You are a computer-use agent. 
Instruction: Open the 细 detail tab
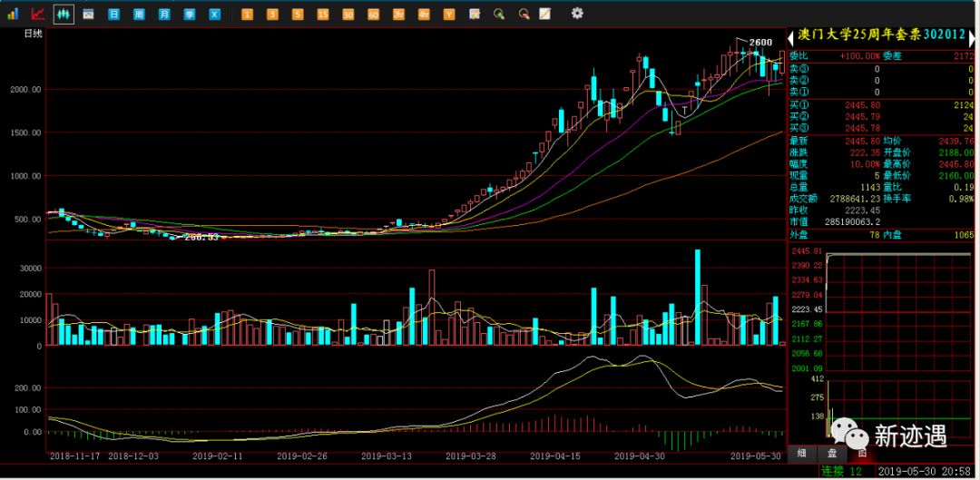(x=802, y=453)
